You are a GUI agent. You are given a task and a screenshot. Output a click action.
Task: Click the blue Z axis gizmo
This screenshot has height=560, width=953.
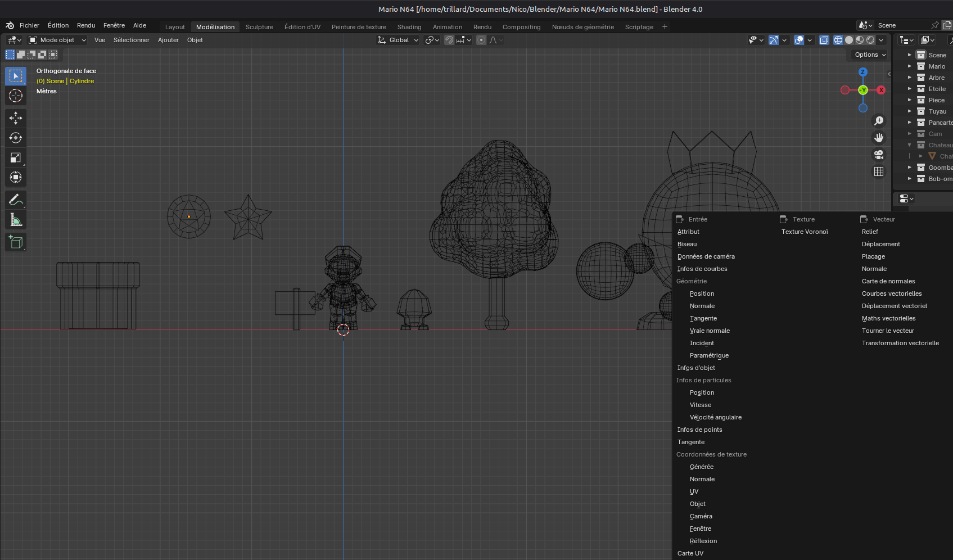click(x=863, y=72)
